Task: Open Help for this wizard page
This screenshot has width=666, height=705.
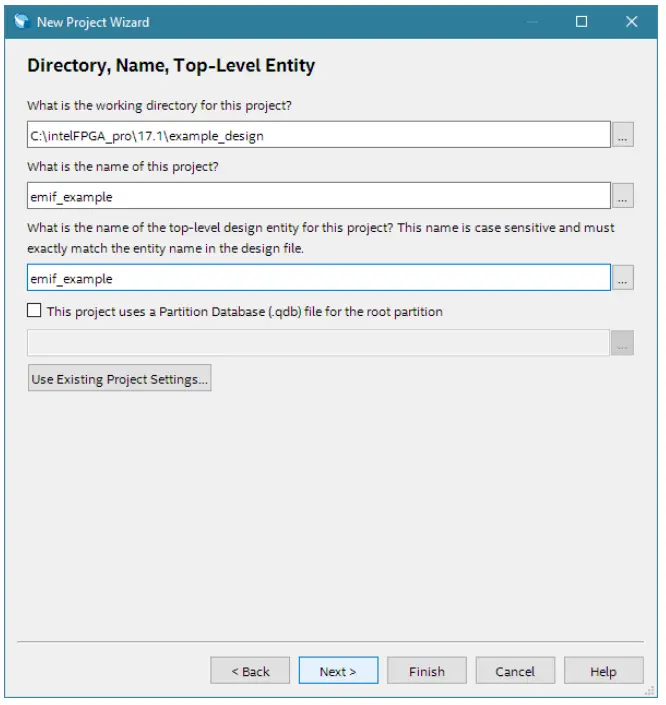Action: coord(603,671)
